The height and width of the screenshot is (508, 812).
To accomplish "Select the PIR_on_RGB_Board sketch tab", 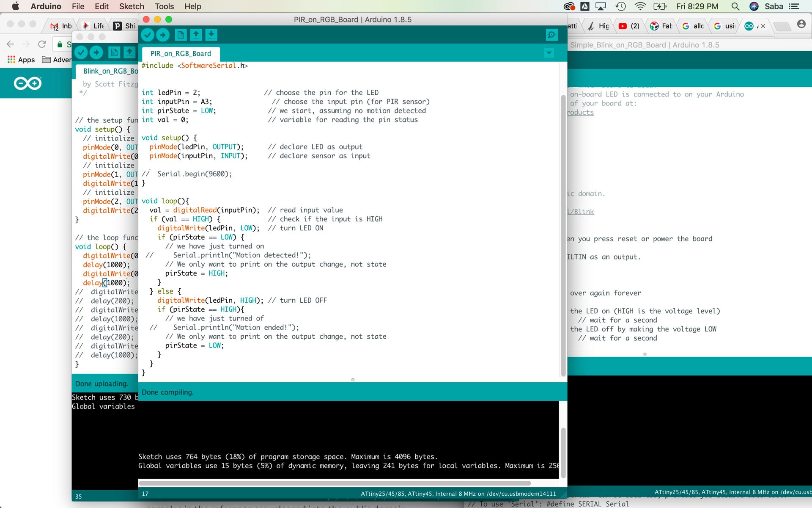I will [181, 54].
